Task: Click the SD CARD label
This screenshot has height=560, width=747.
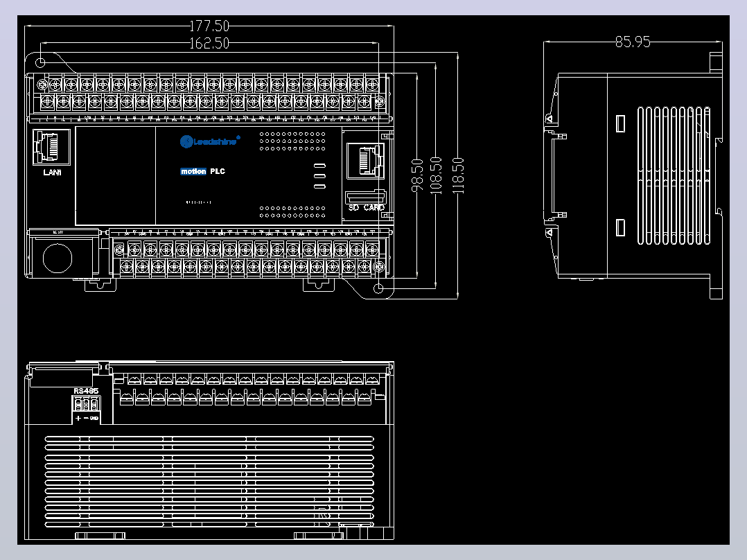Action: 366,207
